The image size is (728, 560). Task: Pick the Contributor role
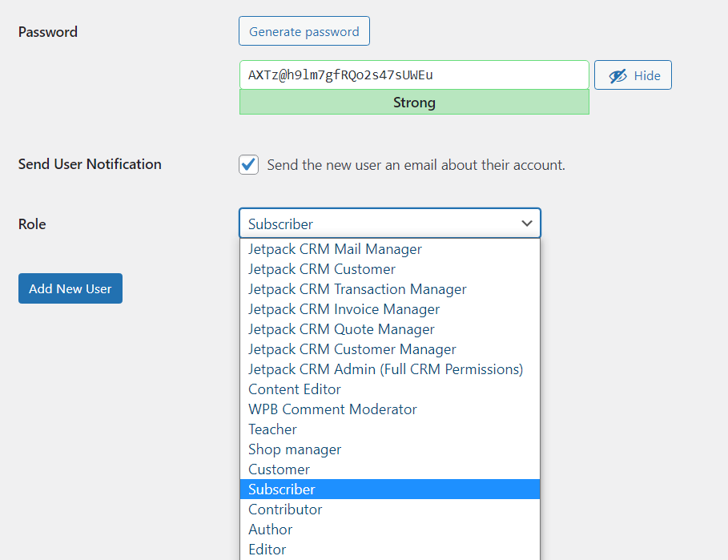pos(285,509)
